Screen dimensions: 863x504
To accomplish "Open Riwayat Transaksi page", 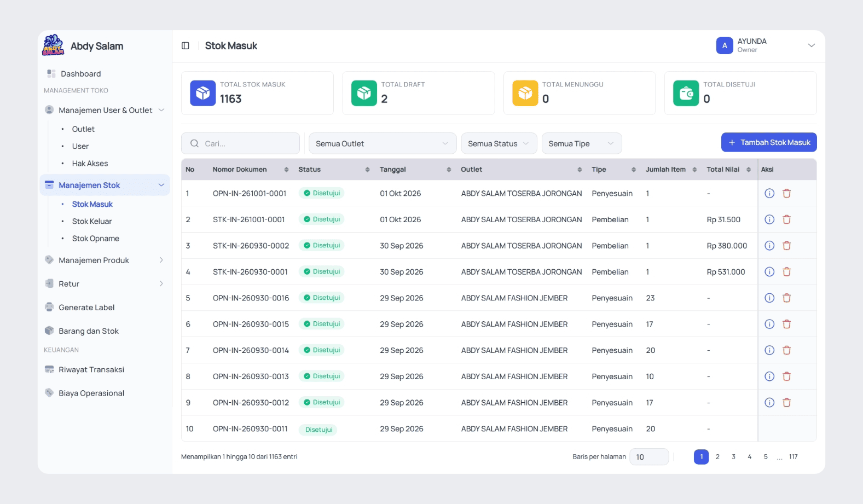I will [x=91, y=370].
